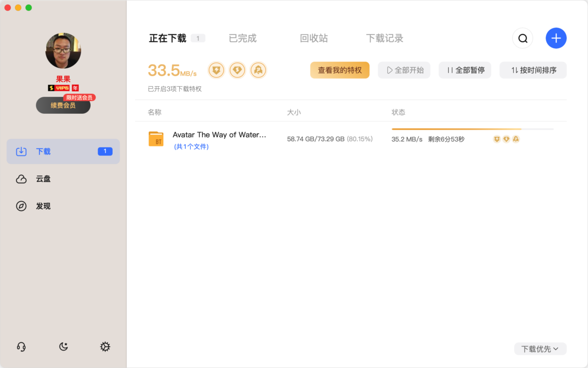Viewport: 588px width, 368px height.
Task: Click the (80.15%) percentage text
Action: [x=360, y=139]
